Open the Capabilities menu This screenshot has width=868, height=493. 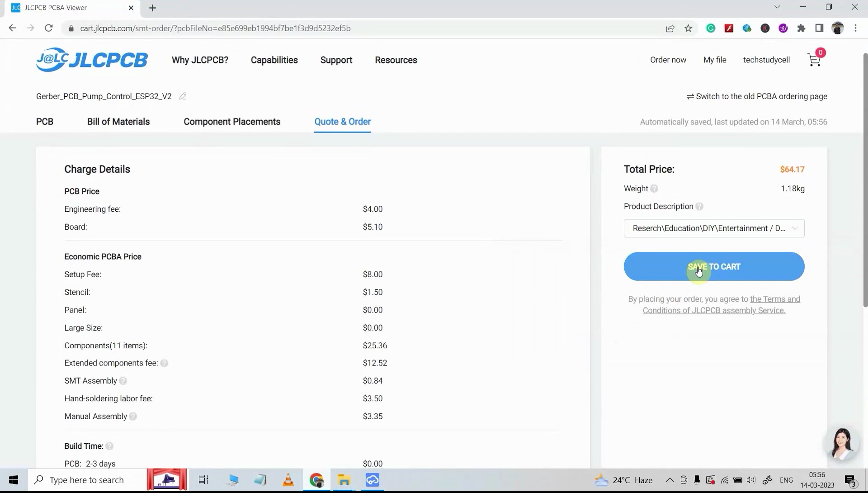274,60
